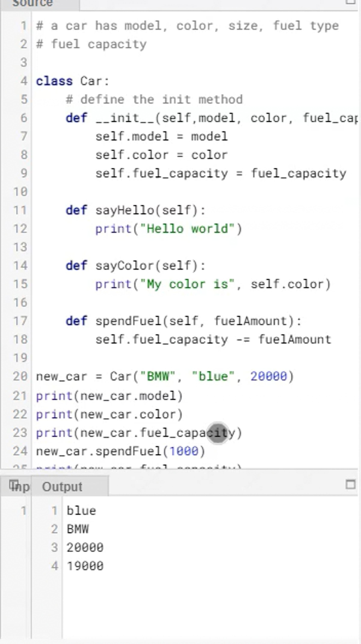Switch to the Output tab
The height and width of the screenshot is (644, 361).
[62, 487]
